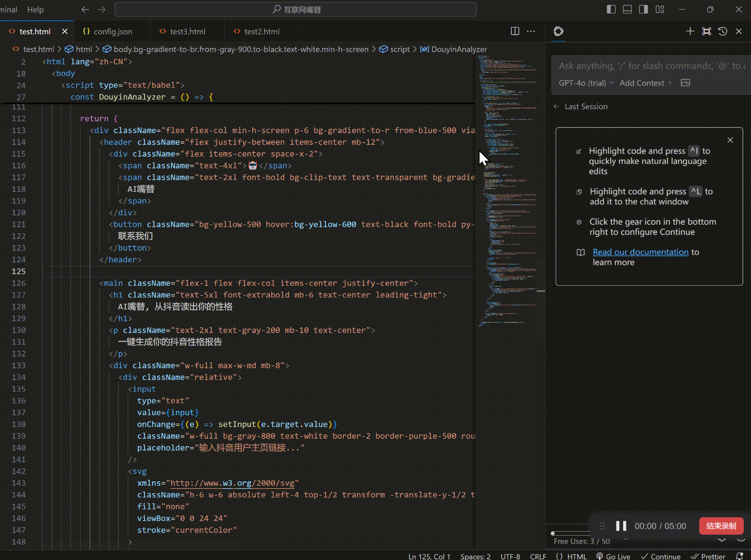Image resolution: width=751 pixels, height=560 pixels.
Task: Go back in navigation history
Action: (85, 9)
